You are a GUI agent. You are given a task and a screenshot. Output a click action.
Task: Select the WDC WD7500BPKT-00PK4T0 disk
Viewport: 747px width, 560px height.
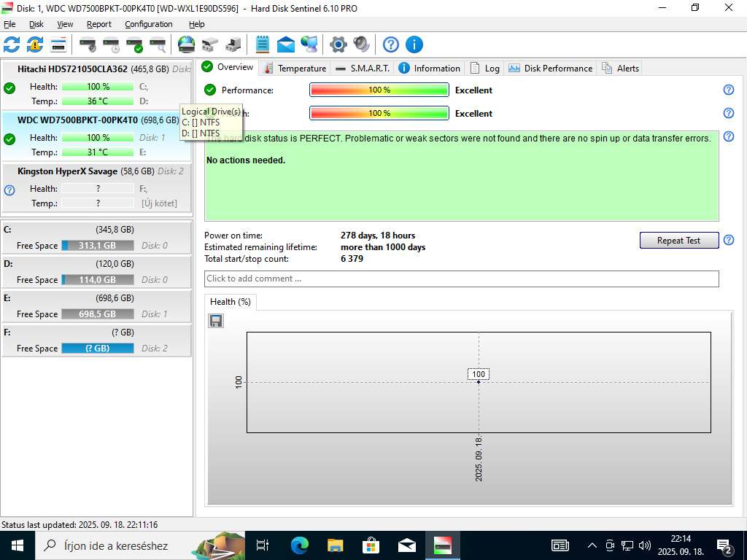(97, 136)
